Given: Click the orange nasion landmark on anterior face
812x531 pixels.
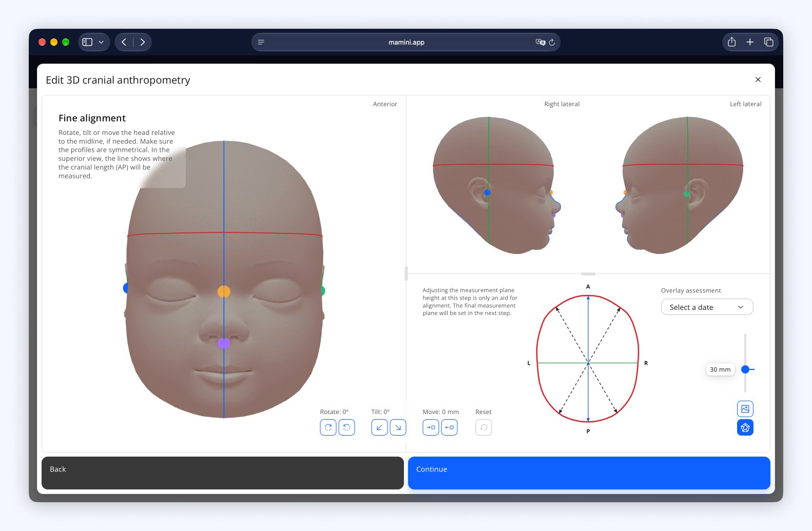Looking at the screenshot, I should pos(224,291).
